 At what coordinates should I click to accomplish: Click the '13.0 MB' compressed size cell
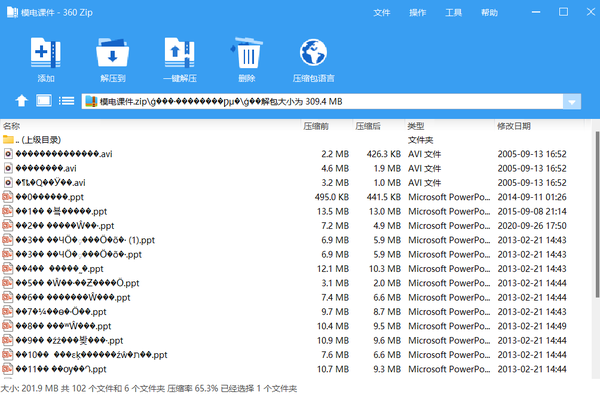pyautogui.click(x=385, y=211)
